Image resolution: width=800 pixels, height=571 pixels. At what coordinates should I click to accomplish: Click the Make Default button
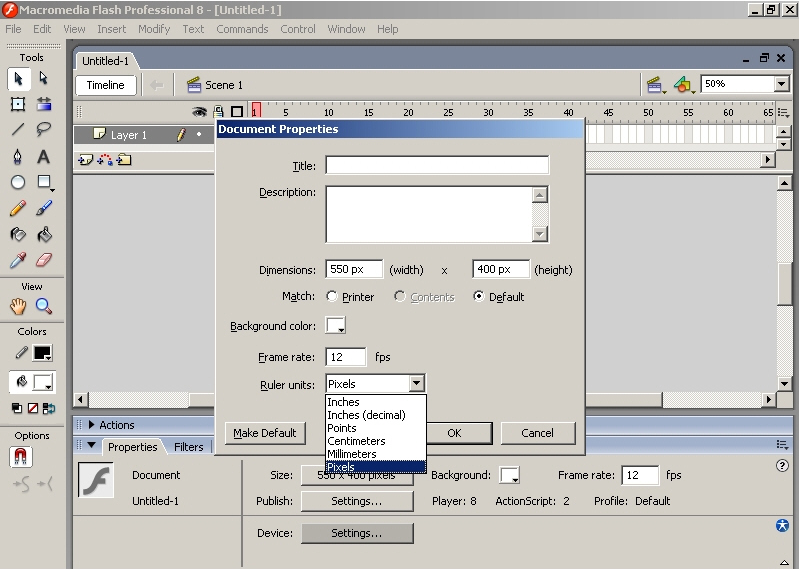click(265, 433)
